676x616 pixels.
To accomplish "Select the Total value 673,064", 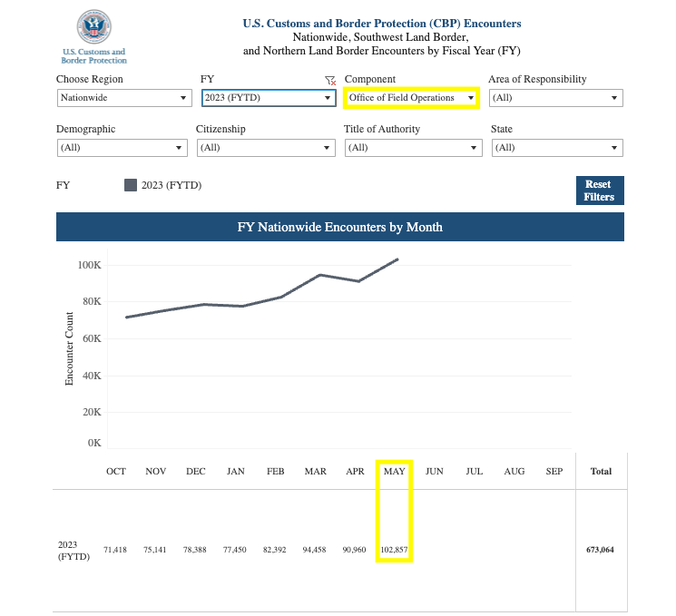I will tap(601, 551).
